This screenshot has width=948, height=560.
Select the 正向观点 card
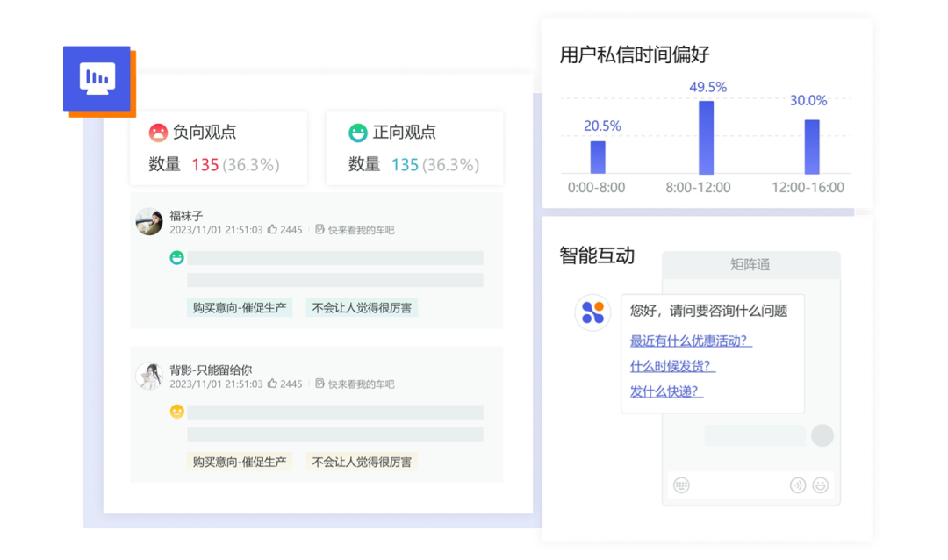(414, 148)
